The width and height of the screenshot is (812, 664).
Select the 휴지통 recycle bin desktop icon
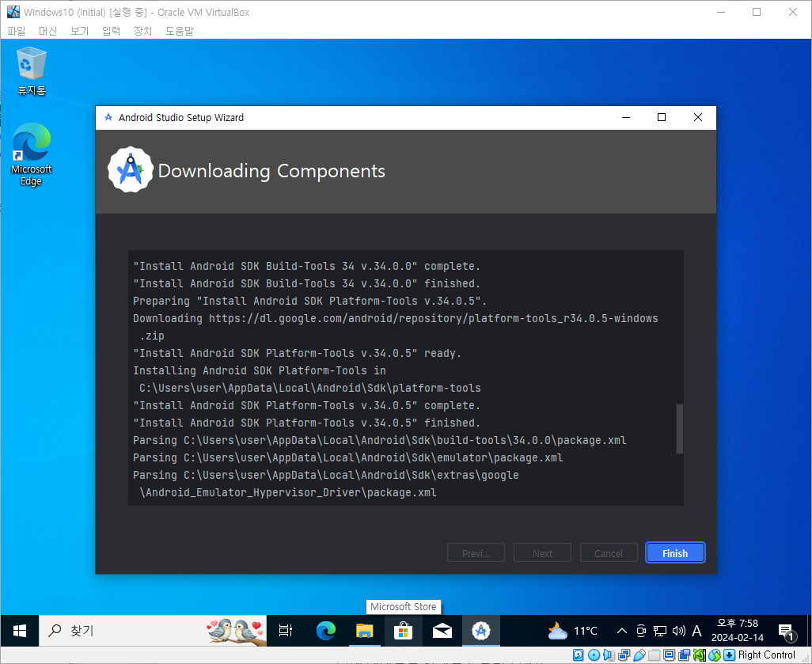point(32,71)
